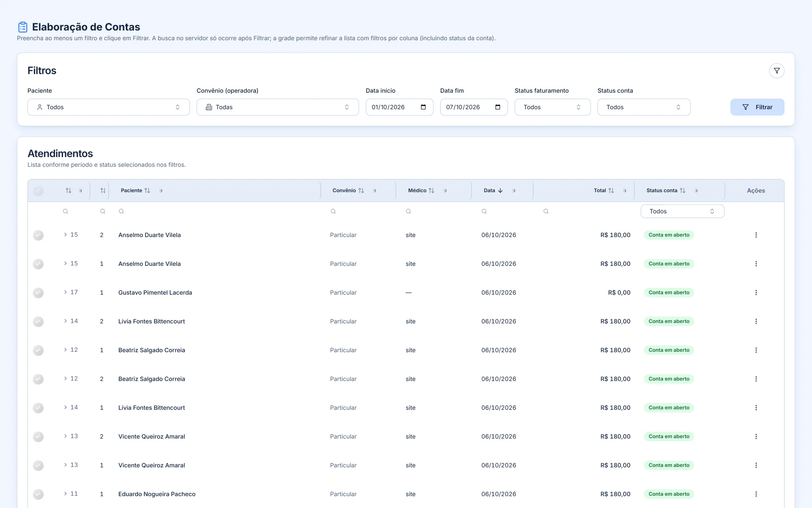Expand row 11 for Eduardo Nogueira Pacheco
The width and height of the screenshot is (812, 508).
click(66, 494)
